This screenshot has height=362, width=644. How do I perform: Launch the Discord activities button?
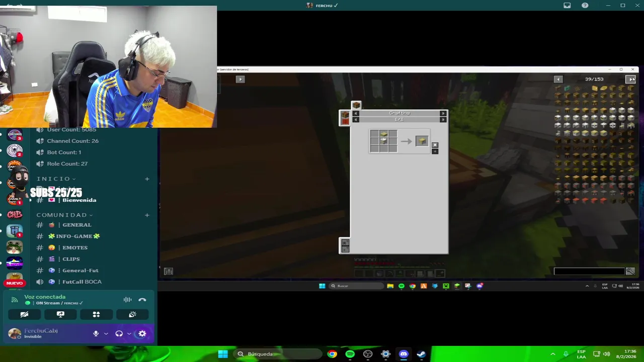pyautogui.click(x=96, y=314)
